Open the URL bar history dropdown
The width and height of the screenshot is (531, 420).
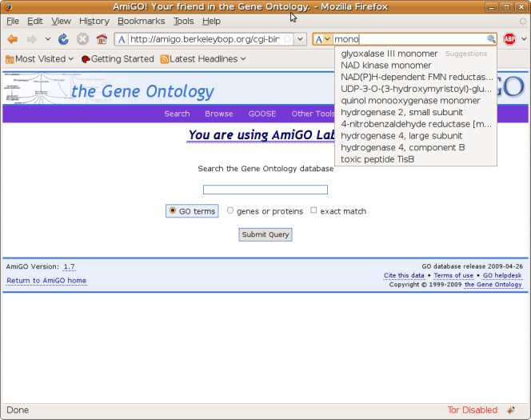tap(300, 39)
